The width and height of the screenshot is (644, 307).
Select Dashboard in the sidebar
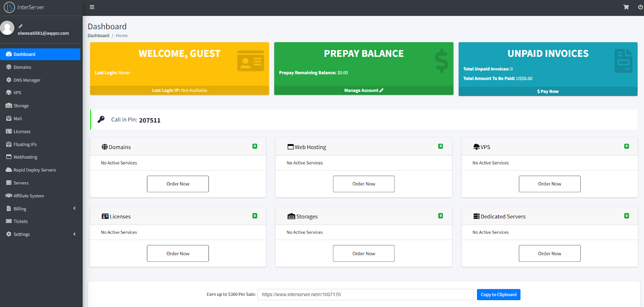click(40, 54)
